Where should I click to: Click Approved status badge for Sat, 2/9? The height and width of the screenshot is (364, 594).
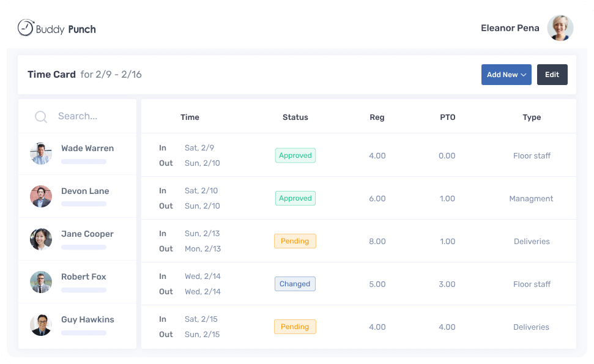tap(295, 155)
